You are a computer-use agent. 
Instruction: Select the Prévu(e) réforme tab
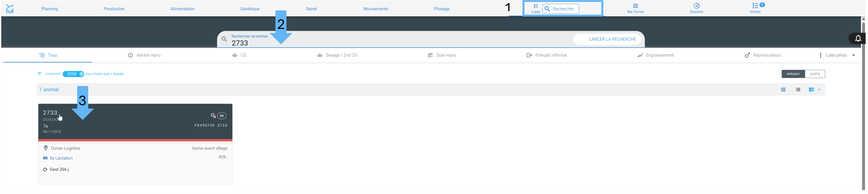pos(547,55)
